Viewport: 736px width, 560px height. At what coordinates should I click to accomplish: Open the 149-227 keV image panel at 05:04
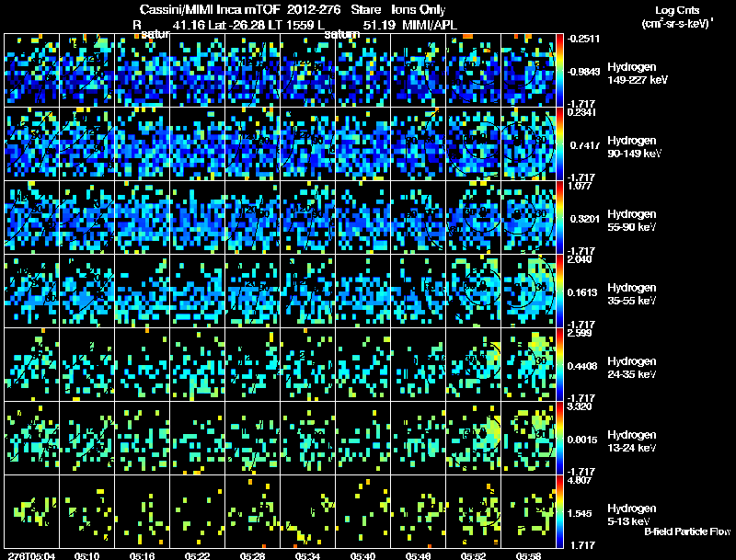(x=32, y=70)
